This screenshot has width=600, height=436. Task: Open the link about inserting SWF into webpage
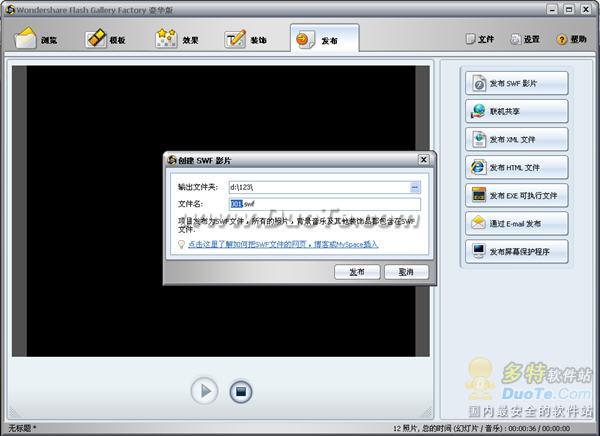pos(283,244)
